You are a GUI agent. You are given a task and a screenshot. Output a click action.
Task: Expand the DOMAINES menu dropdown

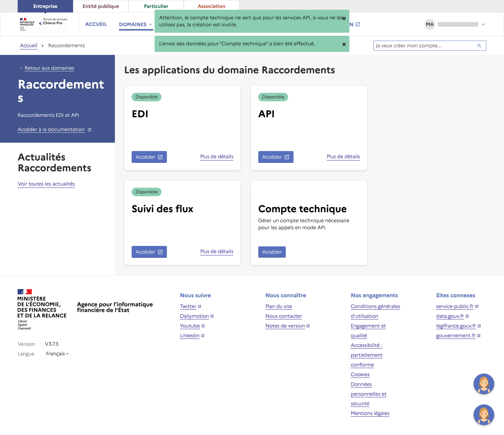point(135,24)
